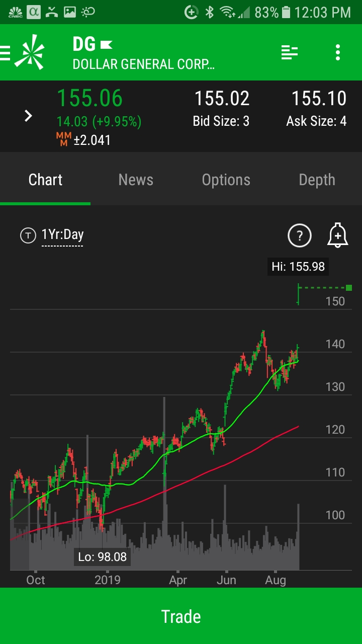Switch to the Depth tab
The image size is (362, 644).
[x=317, y=180]
